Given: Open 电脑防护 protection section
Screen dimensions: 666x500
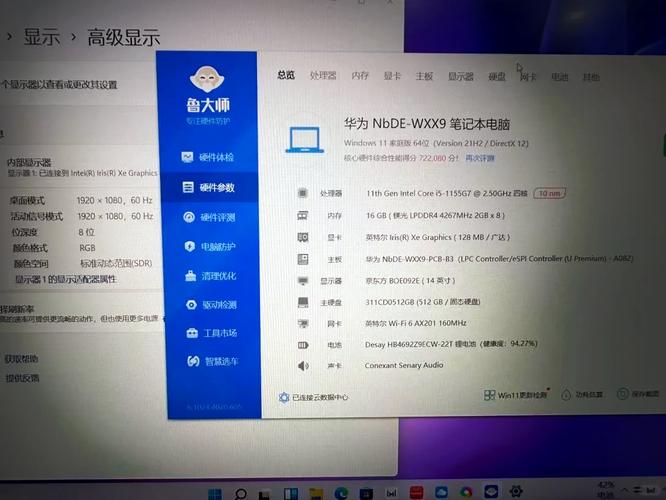Looking at the screenshot, I should 210,246.
